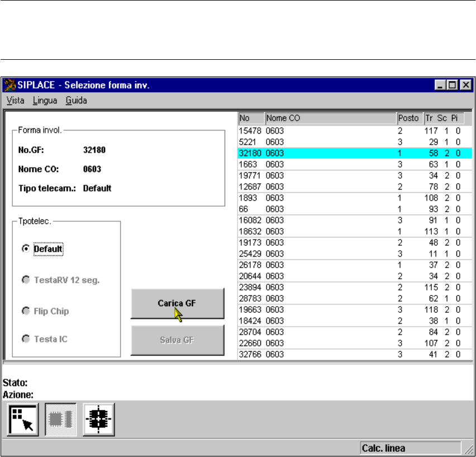Select highlighted row 32180

(355, 153)
